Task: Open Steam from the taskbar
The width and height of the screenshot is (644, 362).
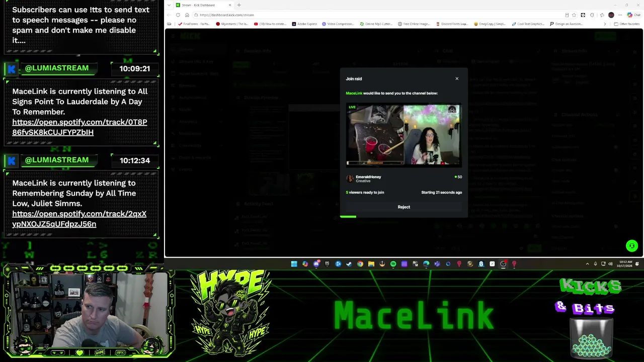Action: (349, 264)
